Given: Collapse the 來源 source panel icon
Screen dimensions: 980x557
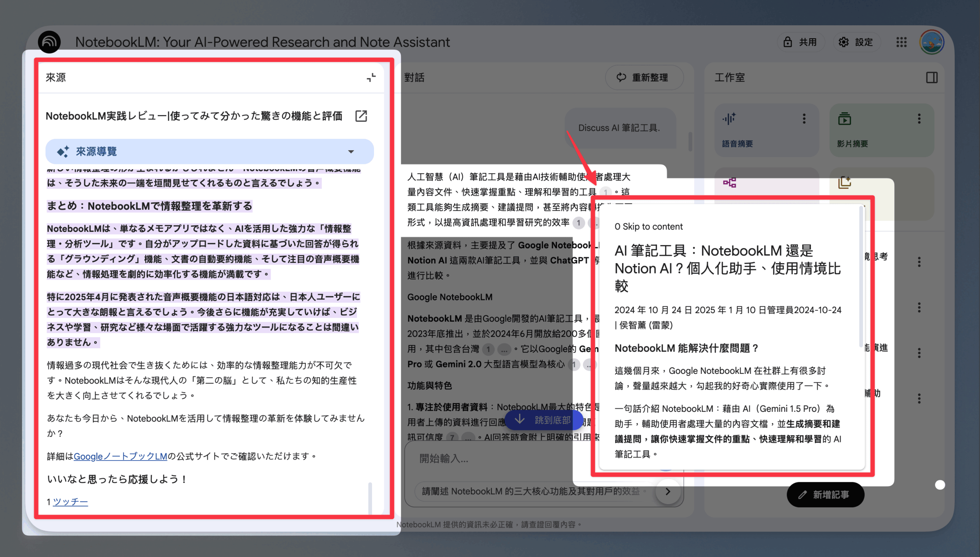Looking at the screenshot, I should click(371, 77).
